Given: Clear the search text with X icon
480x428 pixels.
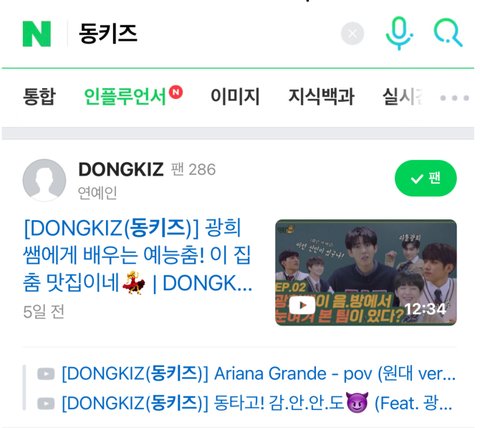Looking at the screenshot, I should point(352,33).
